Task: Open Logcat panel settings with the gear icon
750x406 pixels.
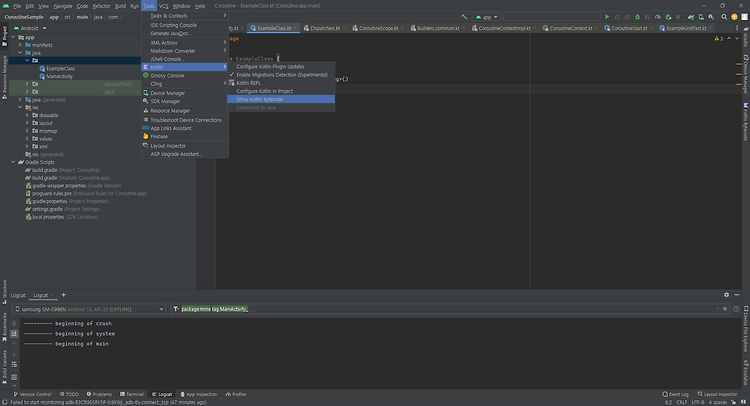Action: (x=727, y=295)
